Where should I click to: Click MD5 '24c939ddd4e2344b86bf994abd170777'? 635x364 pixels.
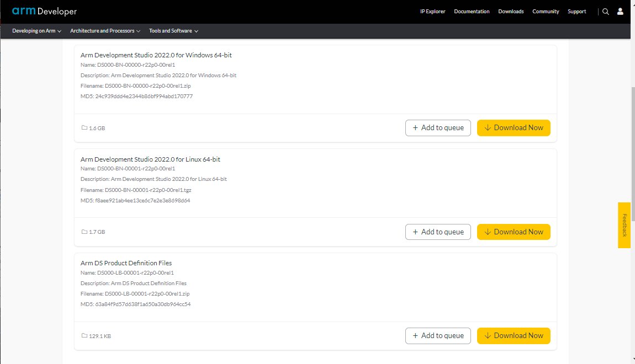pyautogui.click(x=144, y=97)
